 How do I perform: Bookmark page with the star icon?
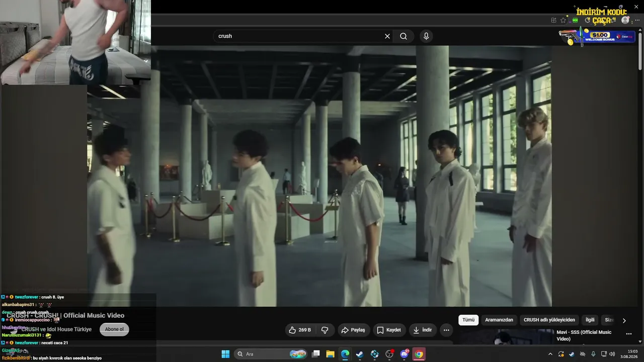563,20
